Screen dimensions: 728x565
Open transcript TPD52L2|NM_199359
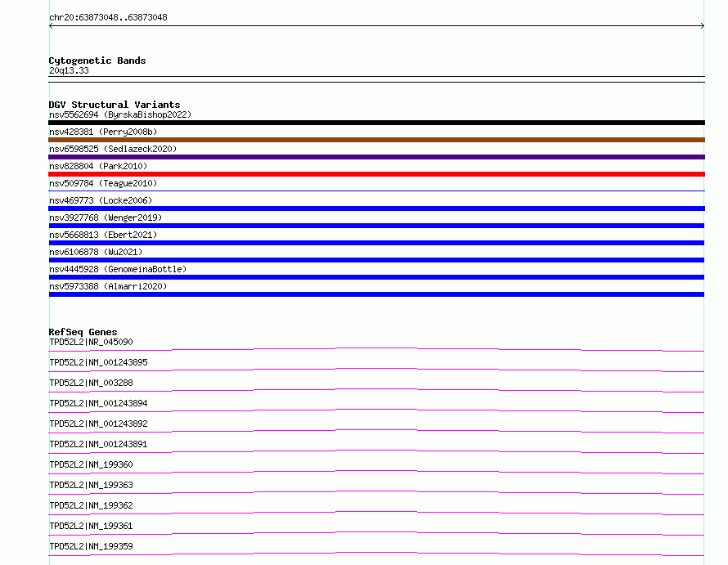click(x=91, y=546)
